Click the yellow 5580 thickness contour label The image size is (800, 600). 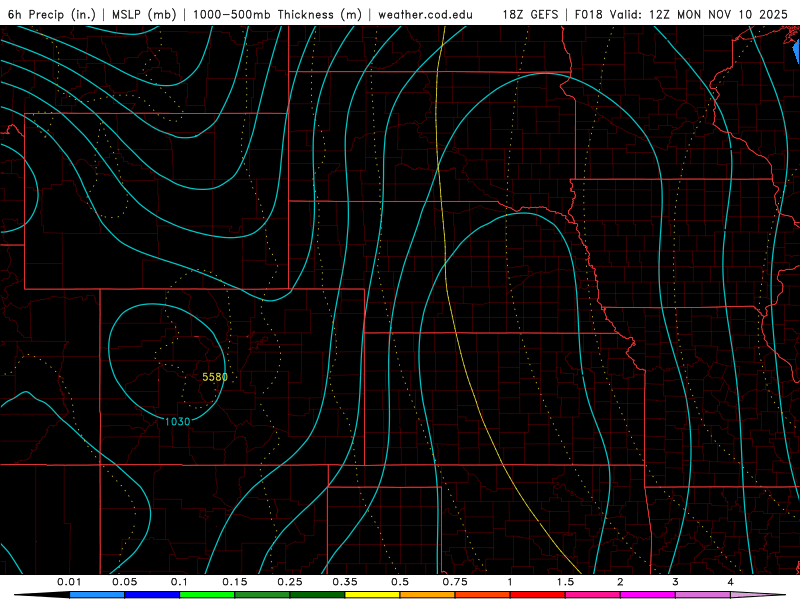click(x=215, y=377)
